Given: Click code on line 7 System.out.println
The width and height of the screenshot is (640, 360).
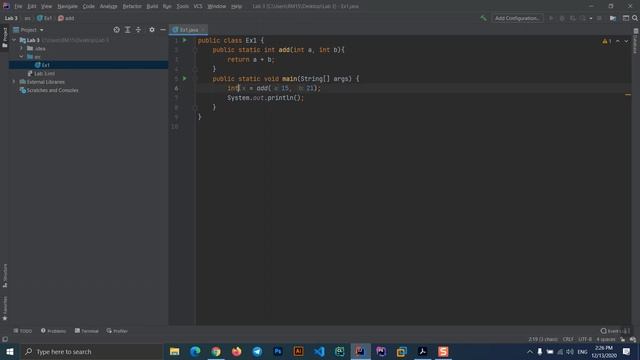Looking at the screenshot, I should coord(265,98).
